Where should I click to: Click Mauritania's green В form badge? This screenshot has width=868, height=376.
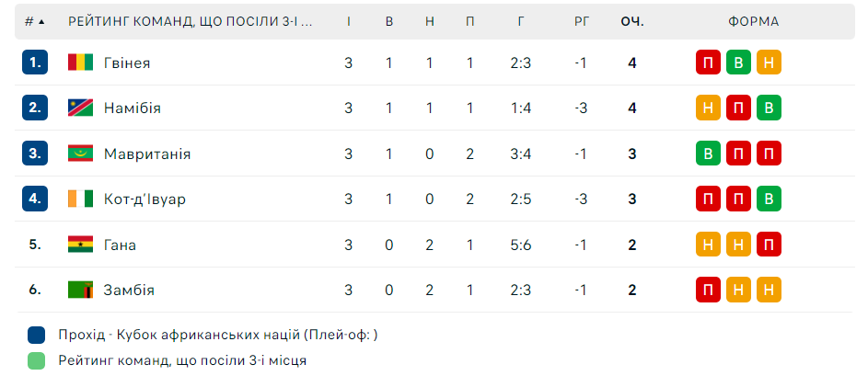point(708,154)
